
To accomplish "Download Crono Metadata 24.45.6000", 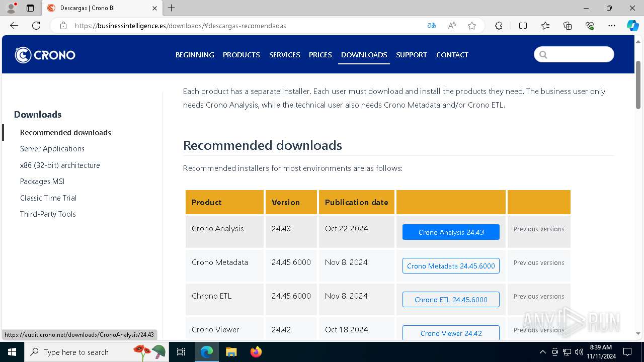I will 451,266.
